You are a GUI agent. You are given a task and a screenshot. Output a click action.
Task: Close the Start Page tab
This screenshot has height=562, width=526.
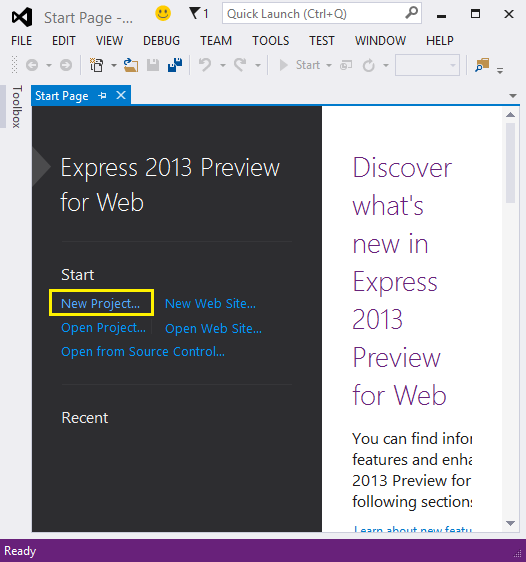click(121, 95)
